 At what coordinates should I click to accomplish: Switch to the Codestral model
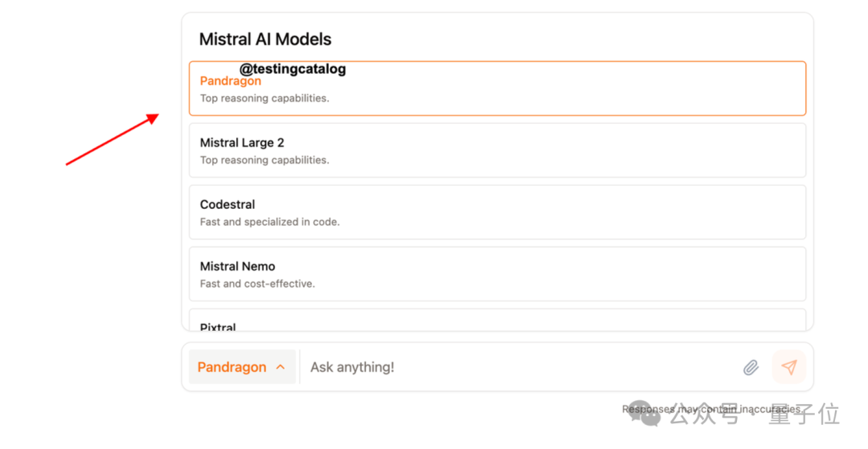(497, 212)
